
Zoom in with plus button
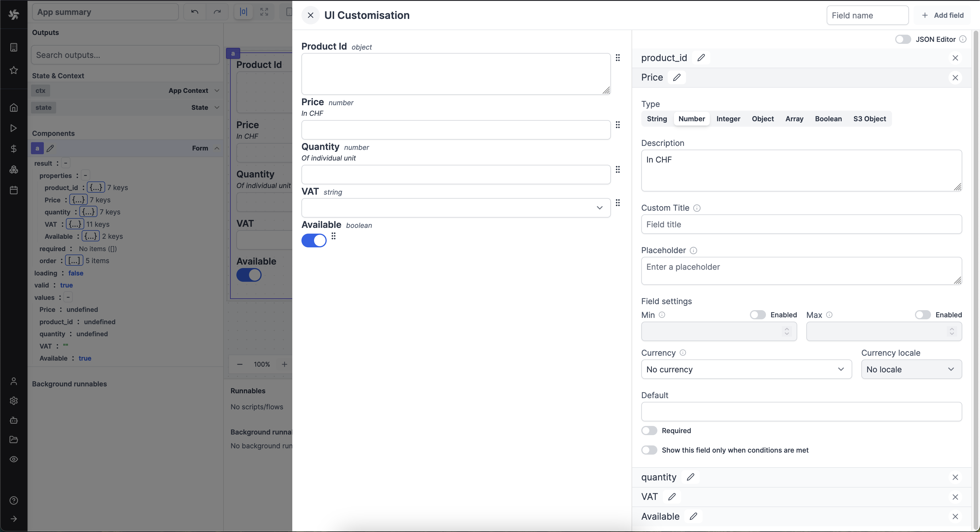284,364
